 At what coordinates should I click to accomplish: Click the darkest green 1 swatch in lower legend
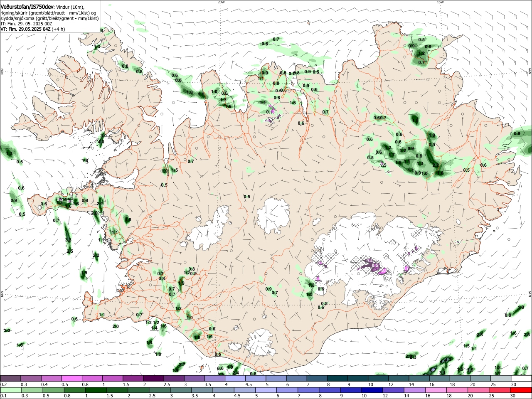tap(95, 390)
